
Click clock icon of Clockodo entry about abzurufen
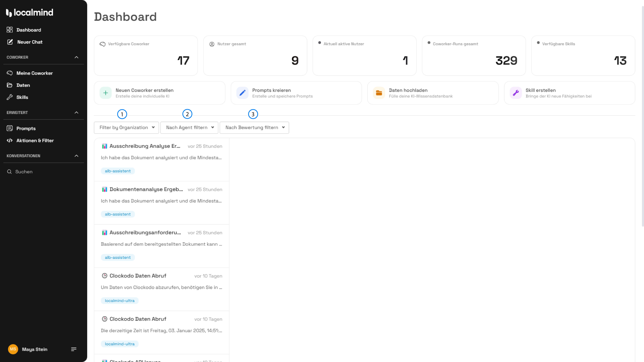[104, 276]
